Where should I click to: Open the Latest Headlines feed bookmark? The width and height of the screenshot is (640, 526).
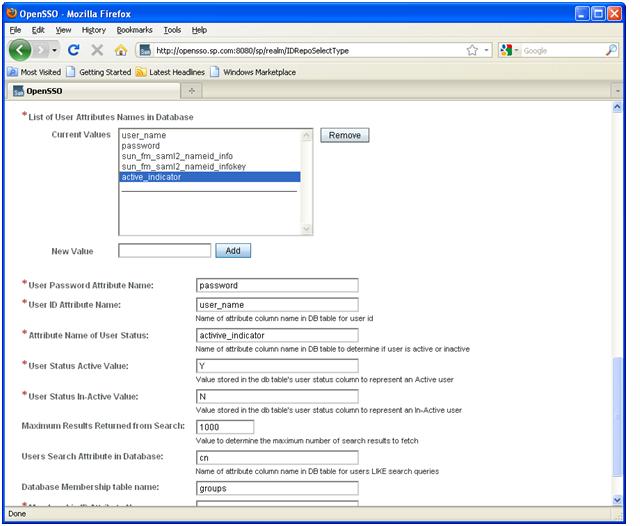[170, 72]
